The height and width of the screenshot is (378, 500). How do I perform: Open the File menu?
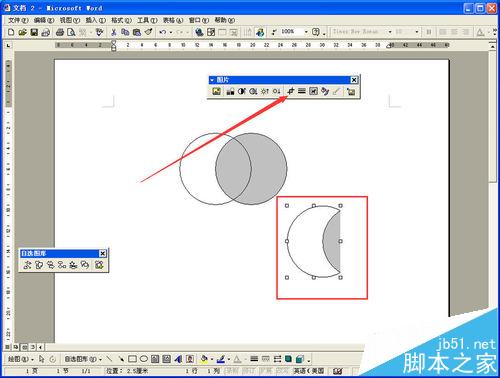click(18, 20)
